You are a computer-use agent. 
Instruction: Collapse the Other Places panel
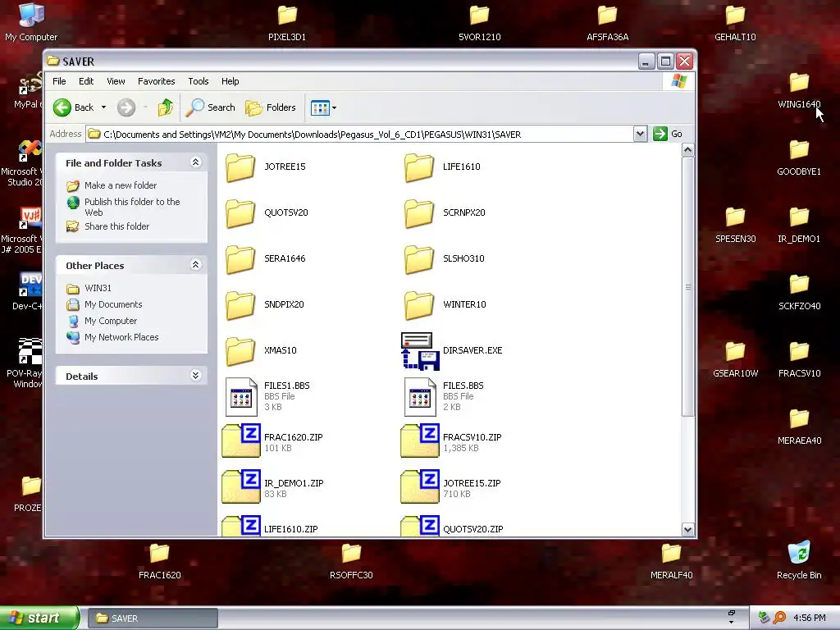(x=195, y=265)
